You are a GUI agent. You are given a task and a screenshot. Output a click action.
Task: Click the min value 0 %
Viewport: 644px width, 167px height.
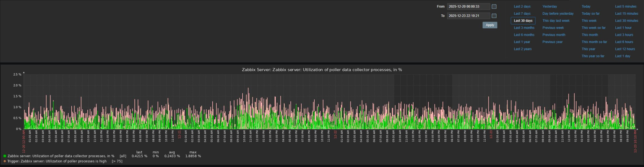[156, 156]
